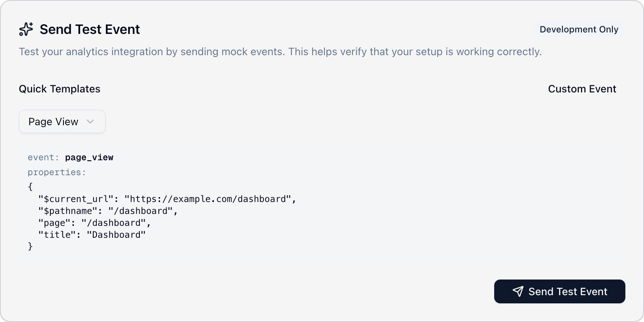The width and height of the screenshot is (644, 322).
Task: Click the paper plane send icon
Action: [x=518, y=291]
